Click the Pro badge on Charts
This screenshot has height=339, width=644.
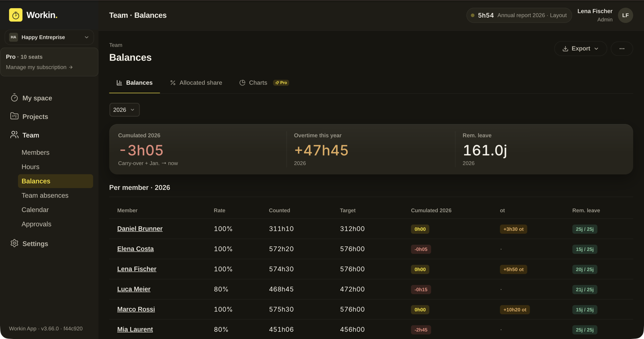(281, 83)
